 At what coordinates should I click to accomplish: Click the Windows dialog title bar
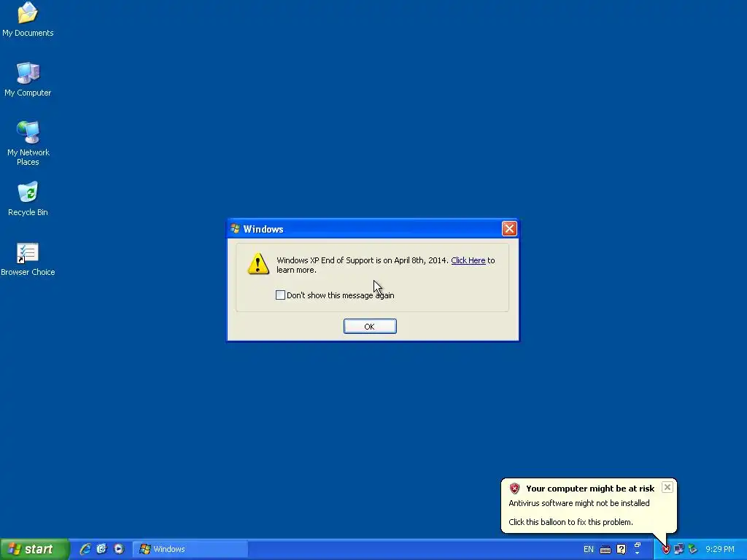373,229
